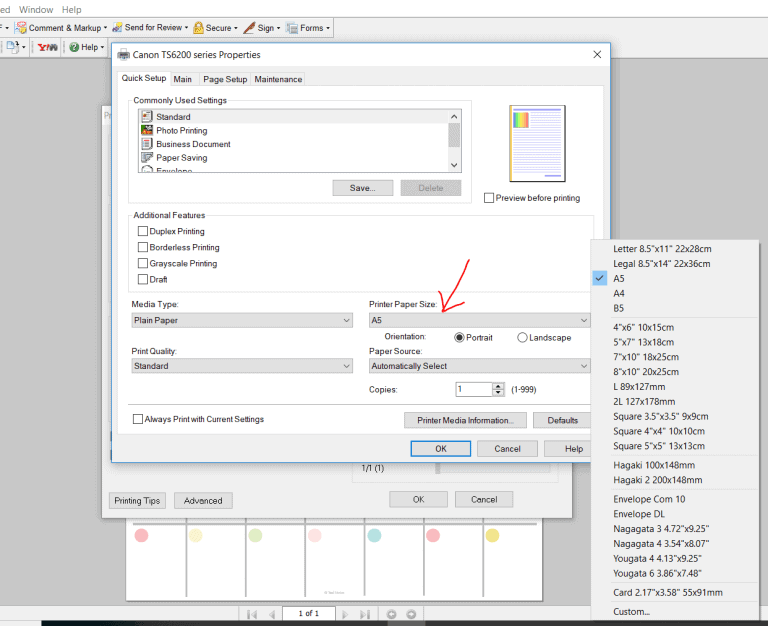Viewport: 768px width, 626px height.
Task: Click the previous view round arrow
Action: coord(391,614)
